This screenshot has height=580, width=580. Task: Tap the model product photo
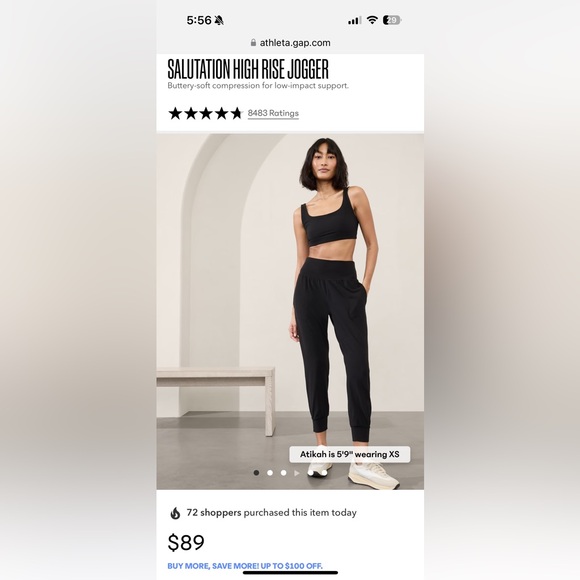click(290, 311)
